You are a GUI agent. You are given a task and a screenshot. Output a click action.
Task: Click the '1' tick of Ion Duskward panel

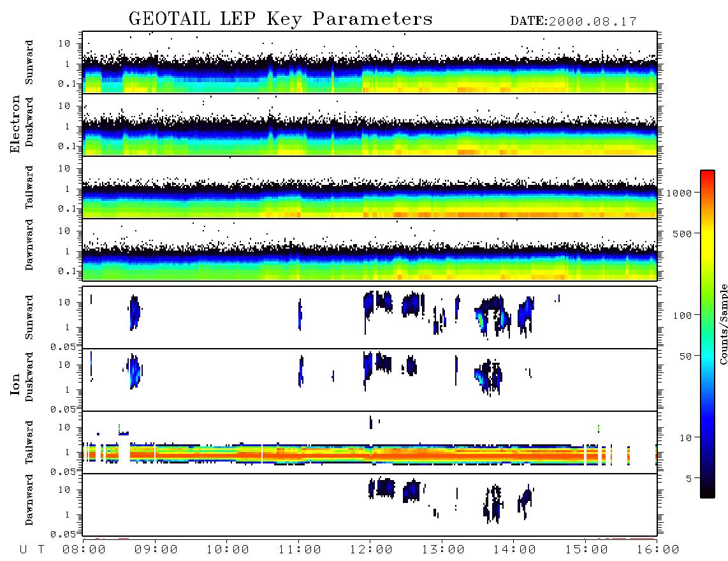67,390
